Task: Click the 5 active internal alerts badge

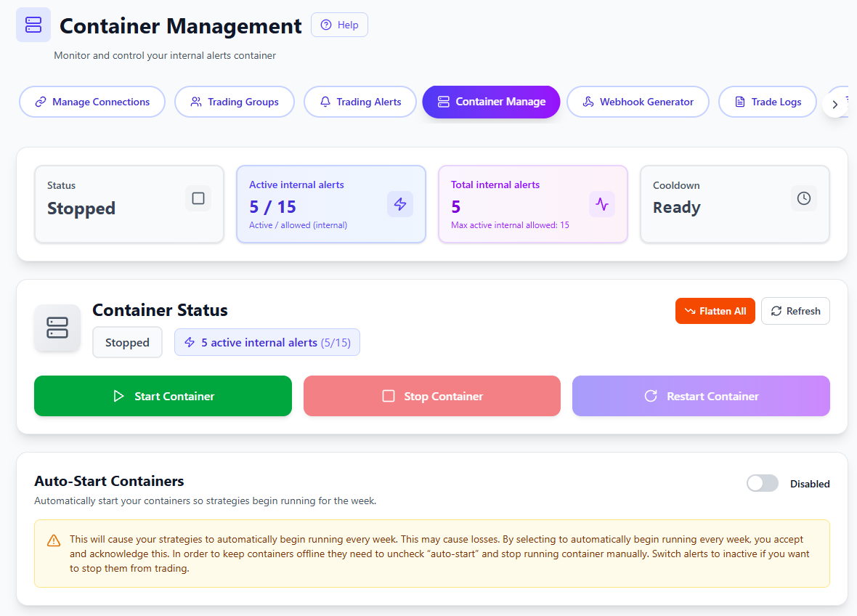Action: [x=267, y=342]
